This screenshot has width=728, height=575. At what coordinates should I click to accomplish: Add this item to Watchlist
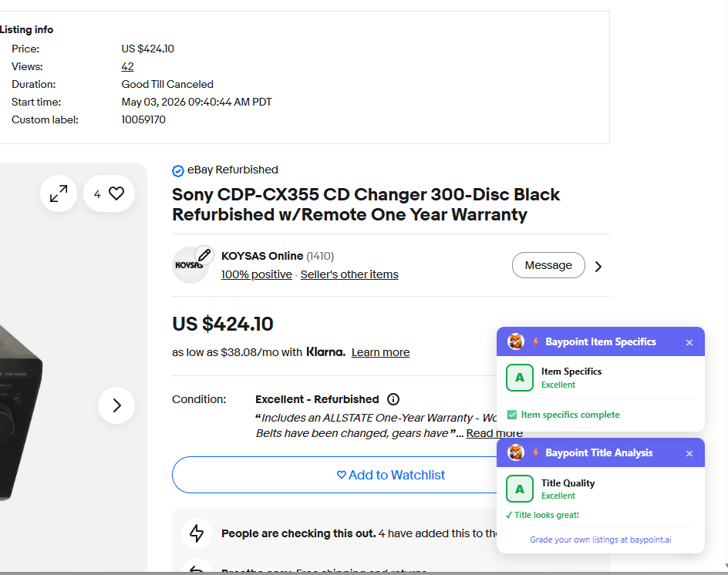tap(391, 475)
